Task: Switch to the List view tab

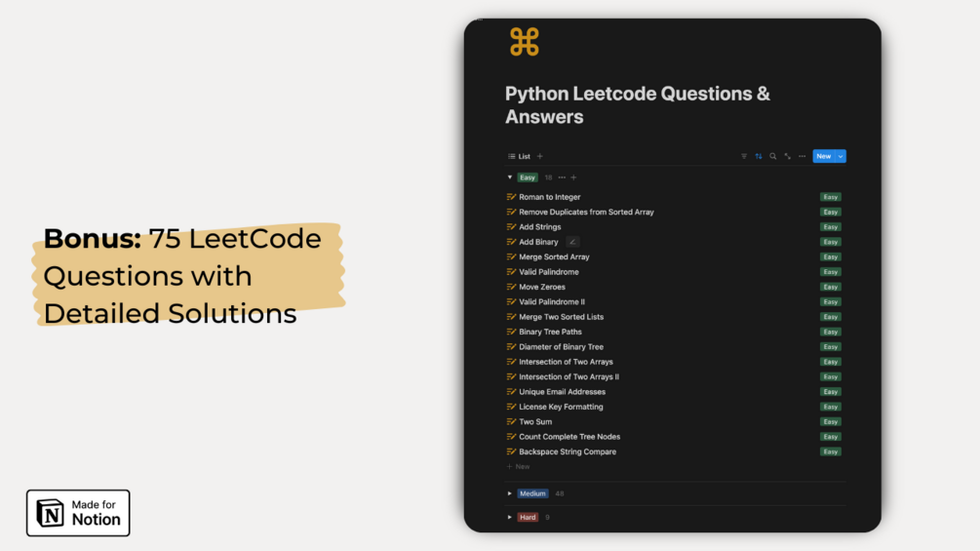Action: tap(520, 156)
